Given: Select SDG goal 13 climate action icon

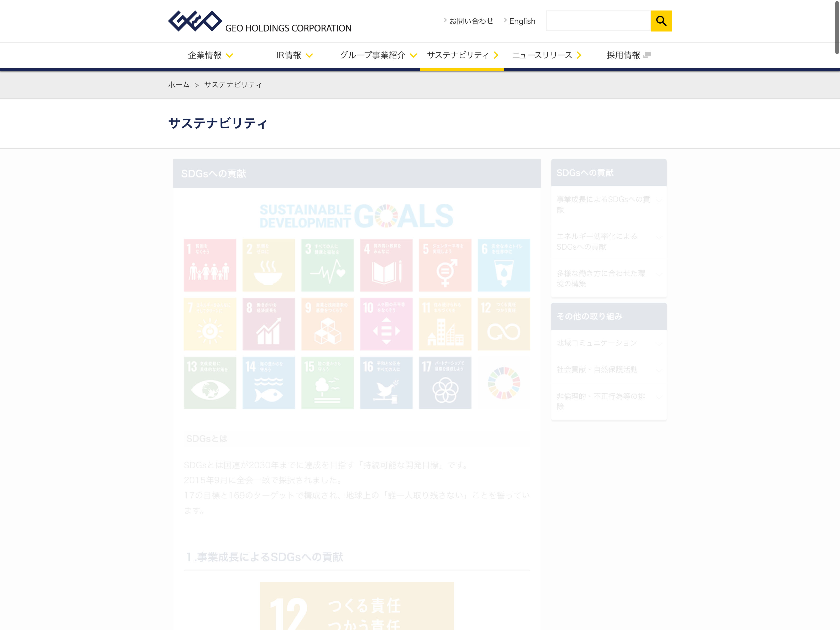Looking at the screenshot, I should (x=210, y=383).
